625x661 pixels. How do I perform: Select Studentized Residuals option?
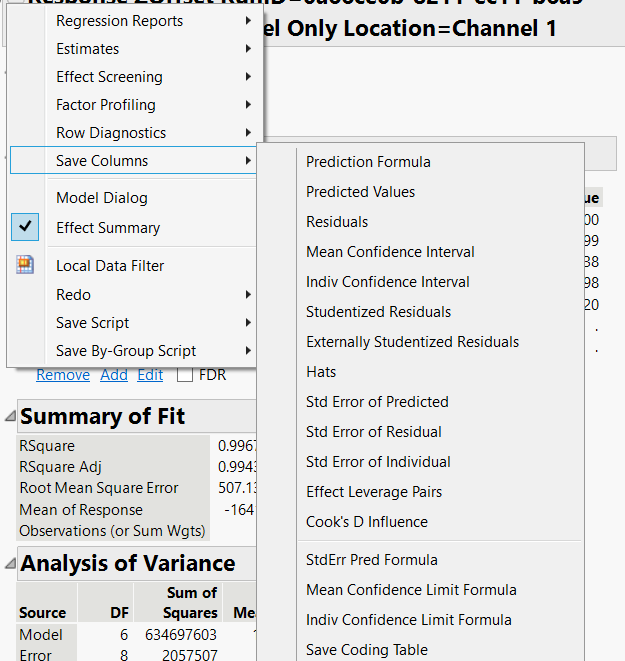[x=378, y=312]
